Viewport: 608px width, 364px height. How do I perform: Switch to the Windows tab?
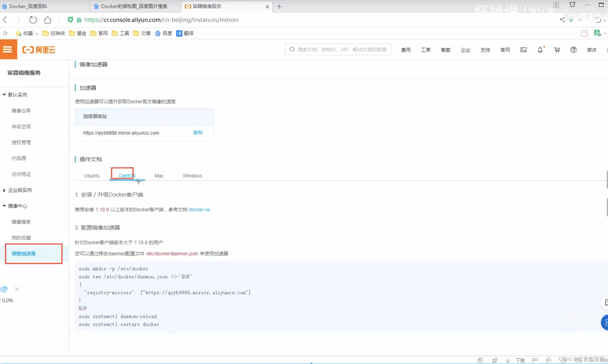click(192, 176)
